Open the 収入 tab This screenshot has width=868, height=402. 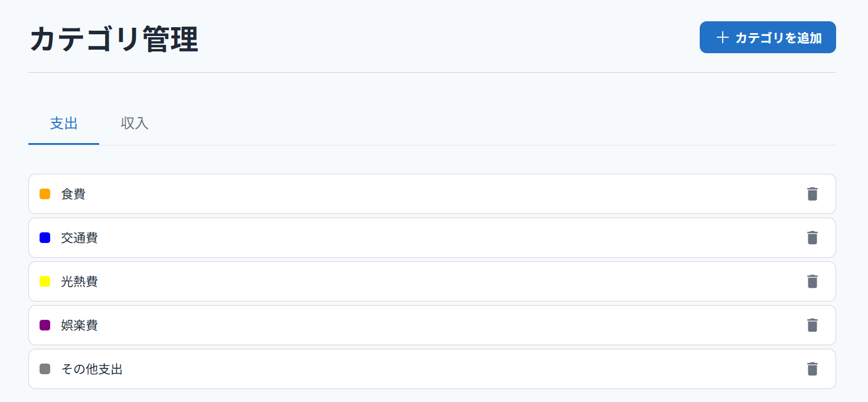[x=135, y=124]
